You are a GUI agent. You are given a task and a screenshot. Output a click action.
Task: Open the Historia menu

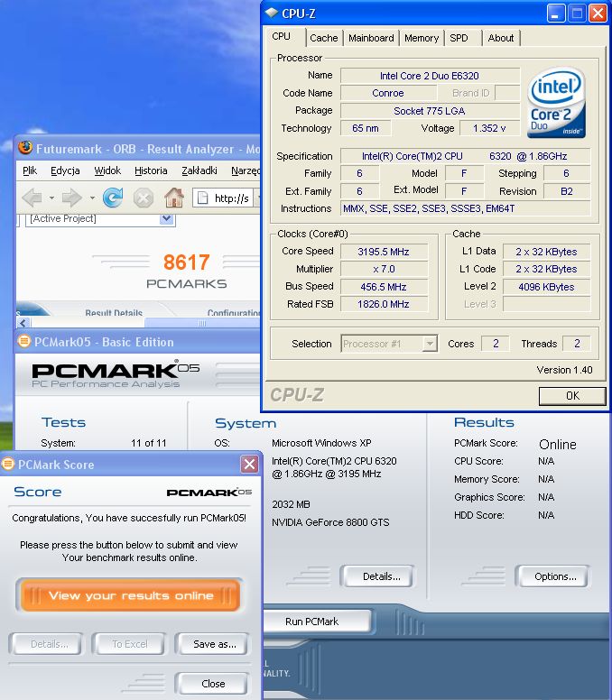(151, 170)
